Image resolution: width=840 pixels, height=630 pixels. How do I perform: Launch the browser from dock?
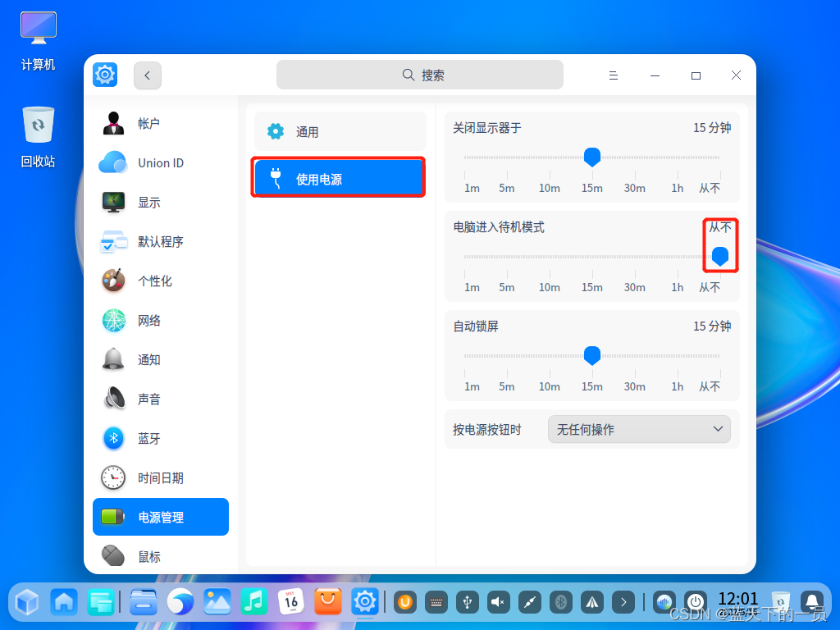pyautogui.click(x=180, y=602)
